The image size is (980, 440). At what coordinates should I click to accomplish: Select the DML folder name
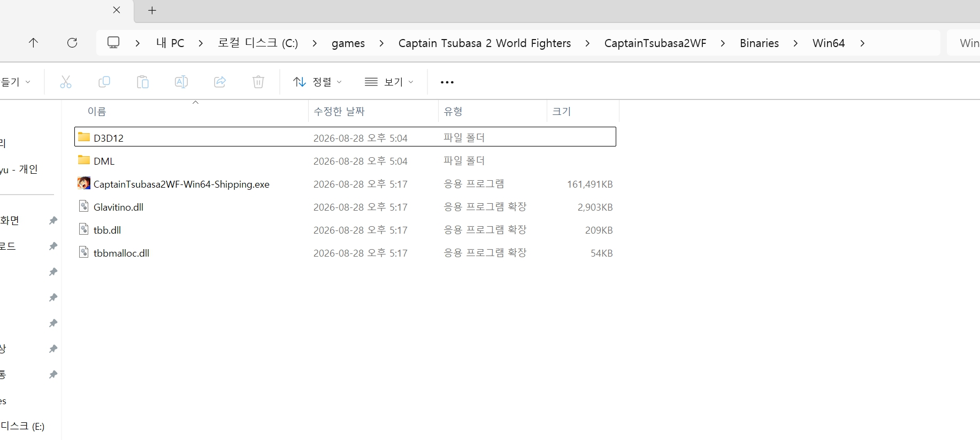point(104,161)
